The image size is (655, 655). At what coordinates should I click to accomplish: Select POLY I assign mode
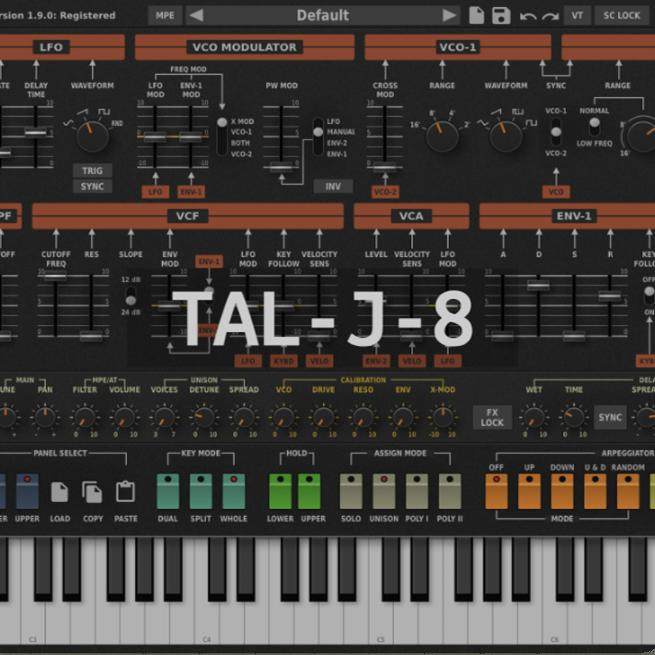(417, 491)
